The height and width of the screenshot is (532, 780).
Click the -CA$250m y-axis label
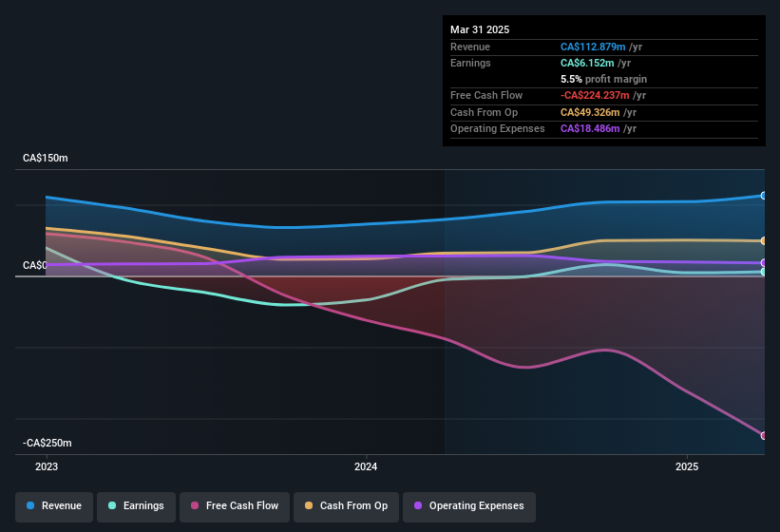(x=48, y=443)
